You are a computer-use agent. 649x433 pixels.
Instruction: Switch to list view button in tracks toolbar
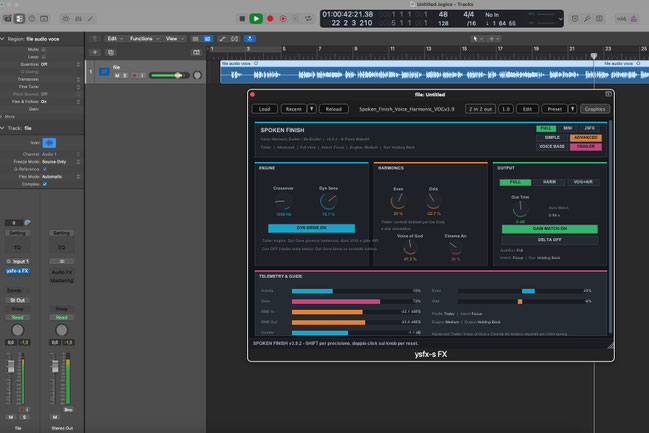click(195, 39)
